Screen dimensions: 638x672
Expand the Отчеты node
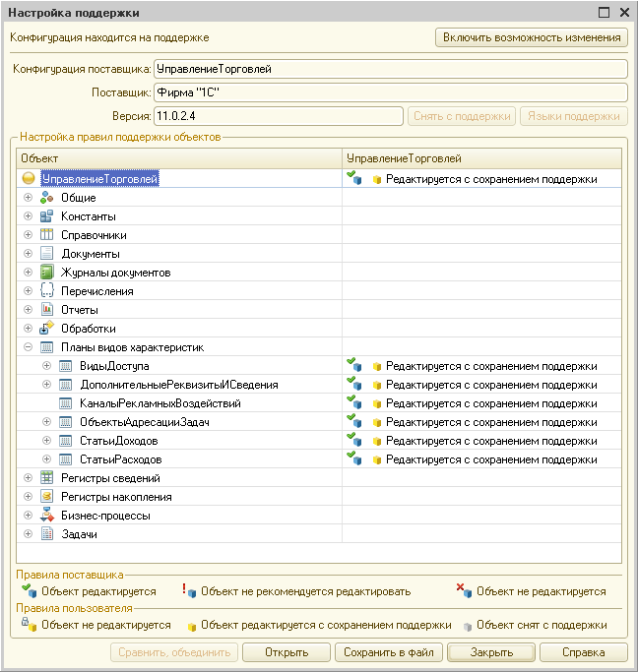click(x=29, y=309)
